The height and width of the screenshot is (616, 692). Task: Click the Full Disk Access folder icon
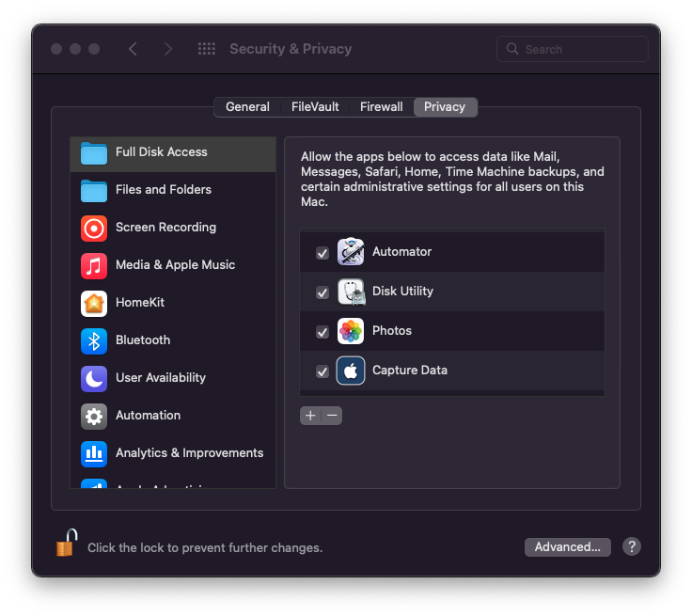[94, 153]
